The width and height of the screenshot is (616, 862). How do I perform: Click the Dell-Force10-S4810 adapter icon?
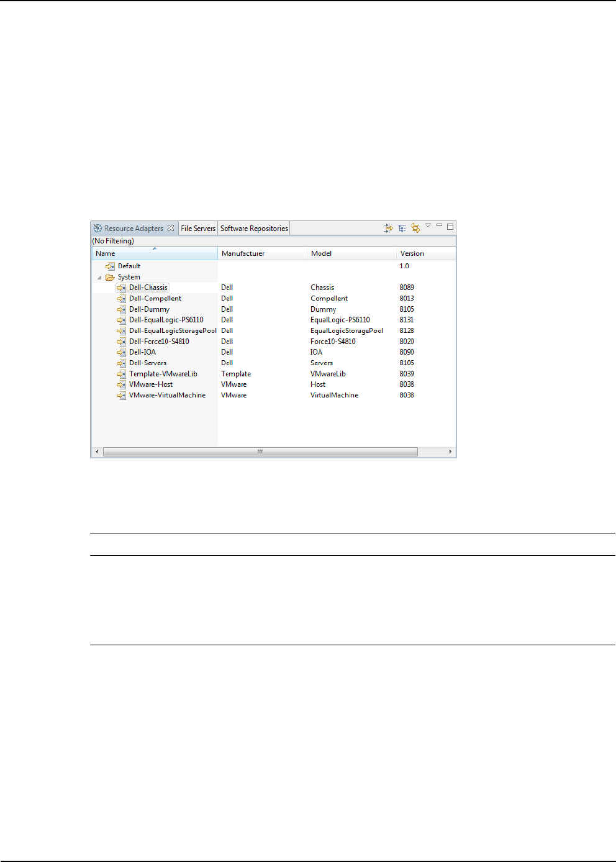click(x=121, y=342)
